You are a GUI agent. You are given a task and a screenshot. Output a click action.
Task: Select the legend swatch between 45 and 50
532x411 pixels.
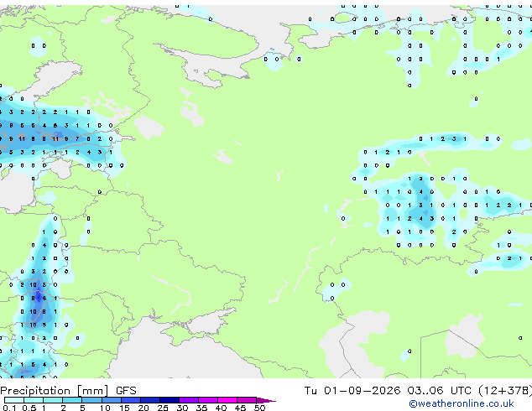(x=247, y=400)
